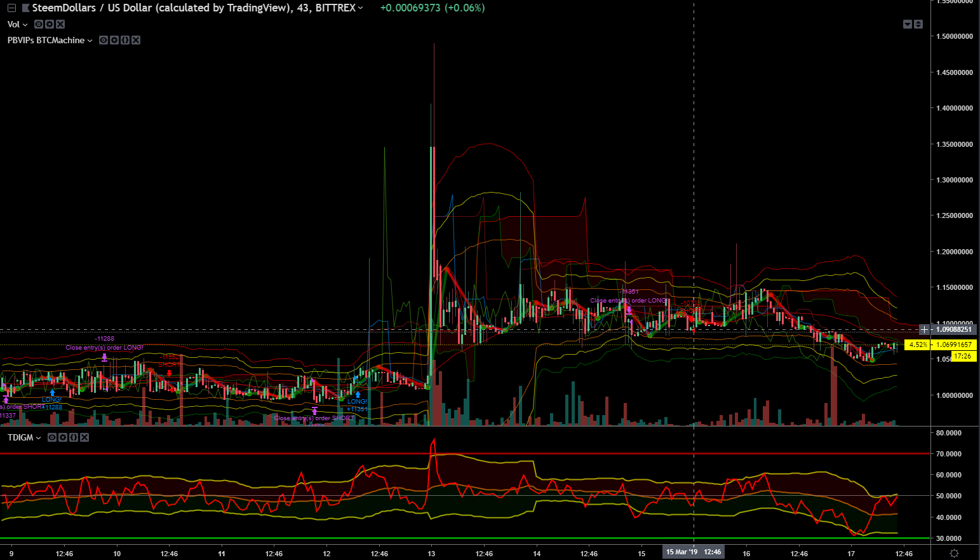Click the 1.50000000 price scale label
980x560 pixels.
coord(955,36)
